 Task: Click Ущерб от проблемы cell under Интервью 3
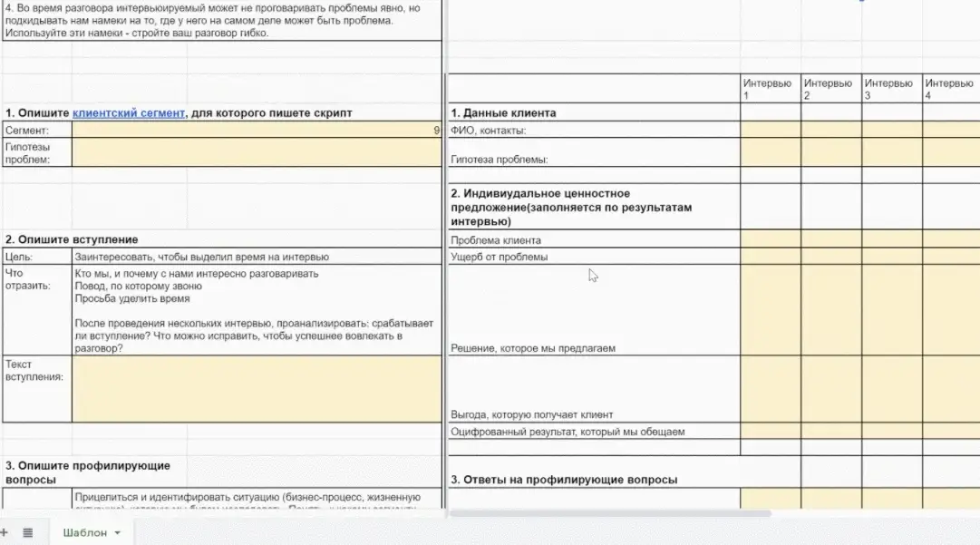tap(892, 257)
